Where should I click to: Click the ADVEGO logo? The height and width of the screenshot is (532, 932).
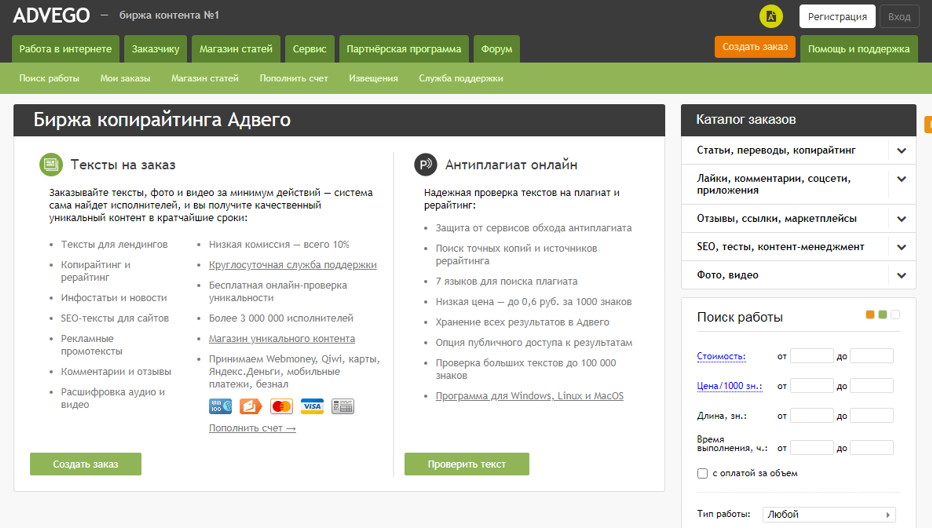pos(52,15)
